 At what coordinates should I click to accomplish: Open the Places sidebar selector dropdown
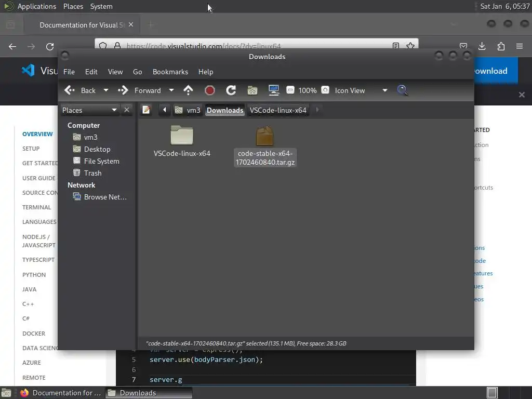tap(89, 110)
